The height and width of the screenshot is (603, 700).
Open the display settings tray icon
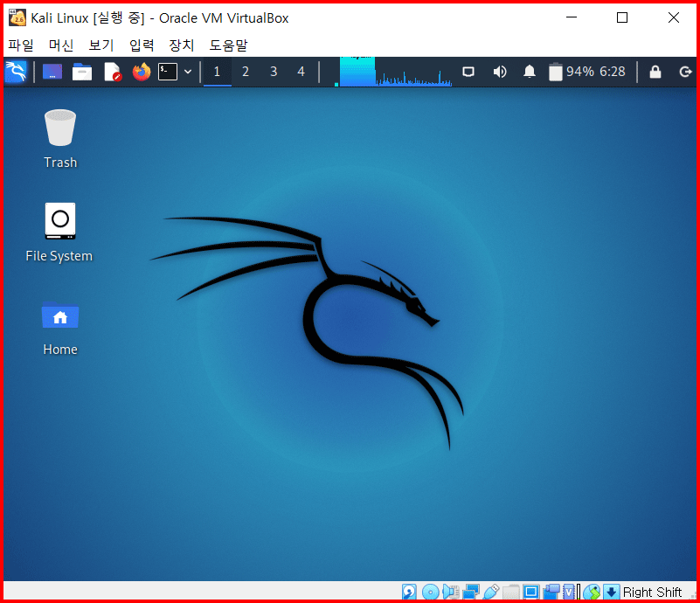pos(468,72)
